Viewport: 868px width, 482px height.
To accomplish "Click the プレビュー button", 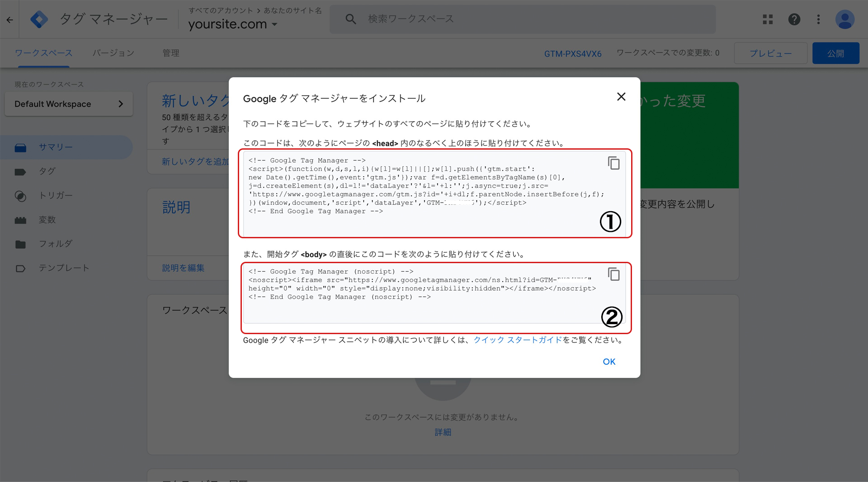I will tap(770, 53).
